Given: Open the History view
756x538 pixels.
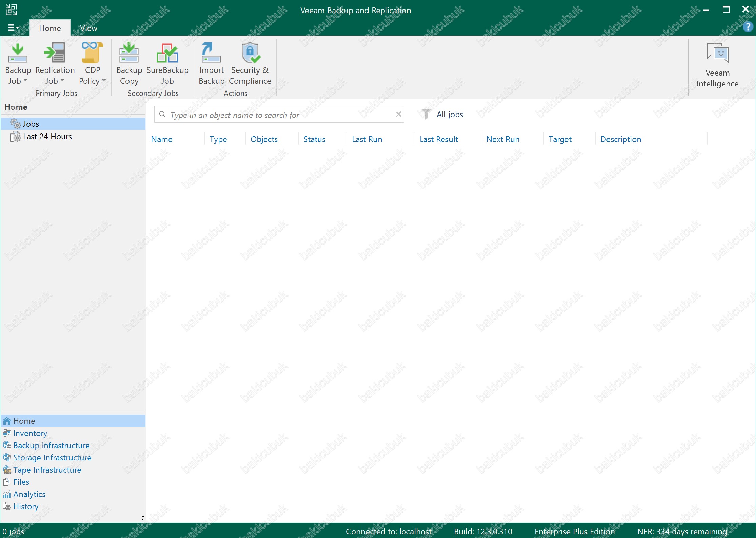Looking at the screenshot, I should [26, 506].
